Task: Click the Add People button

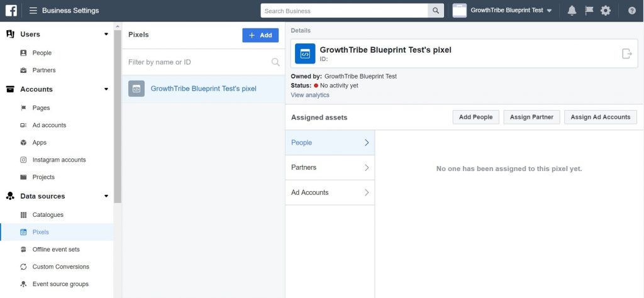Action: click(475, 117)
